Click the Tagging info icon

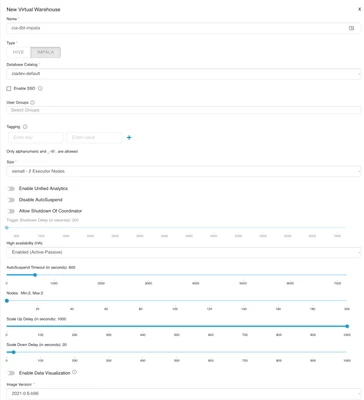[25, 127]
